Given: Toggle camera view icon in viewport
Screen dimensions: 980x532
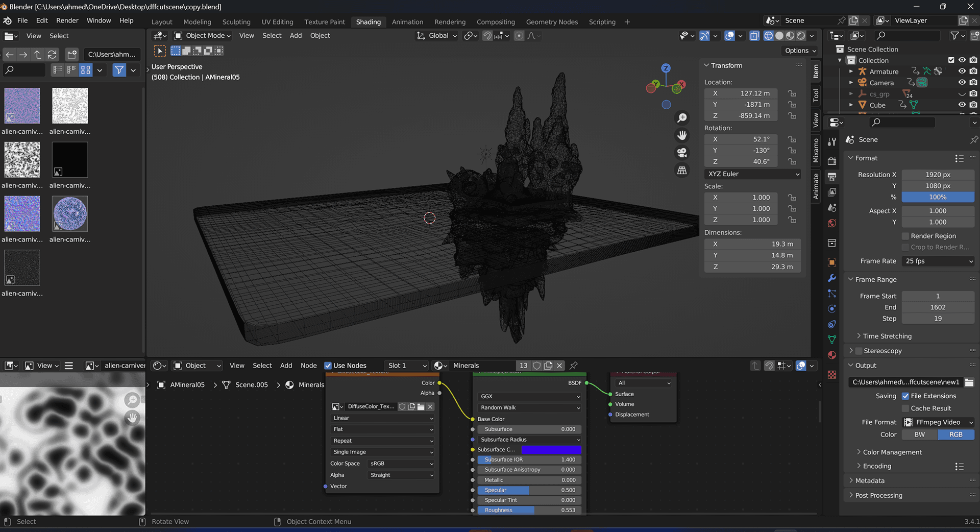Looking at the screenshot, I should (682, 153).
